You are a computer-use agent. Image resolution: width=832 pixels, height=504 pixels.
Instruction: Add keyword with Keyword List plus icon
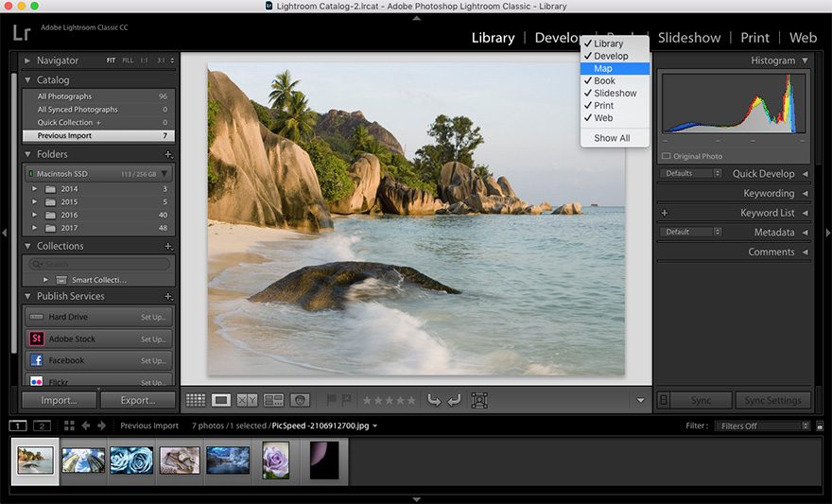[x=665, y=213]
